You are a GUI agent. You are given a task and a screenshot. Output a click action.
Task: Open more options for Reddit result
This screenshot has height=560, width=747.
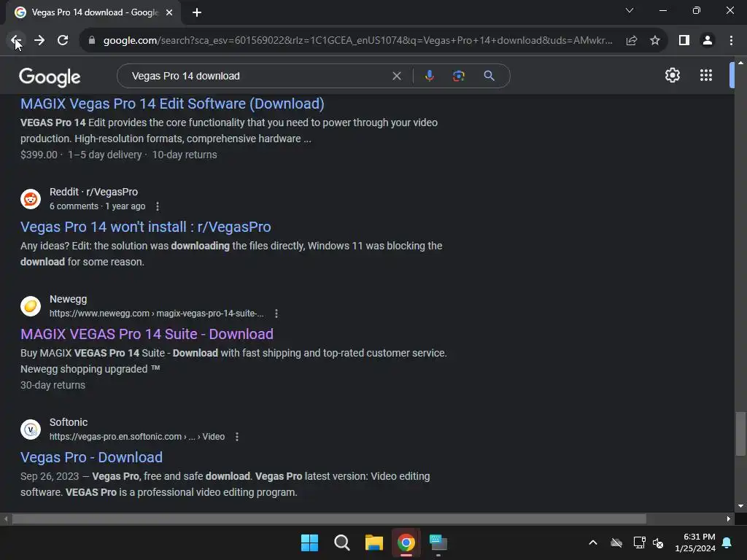[x=158, y=206]
